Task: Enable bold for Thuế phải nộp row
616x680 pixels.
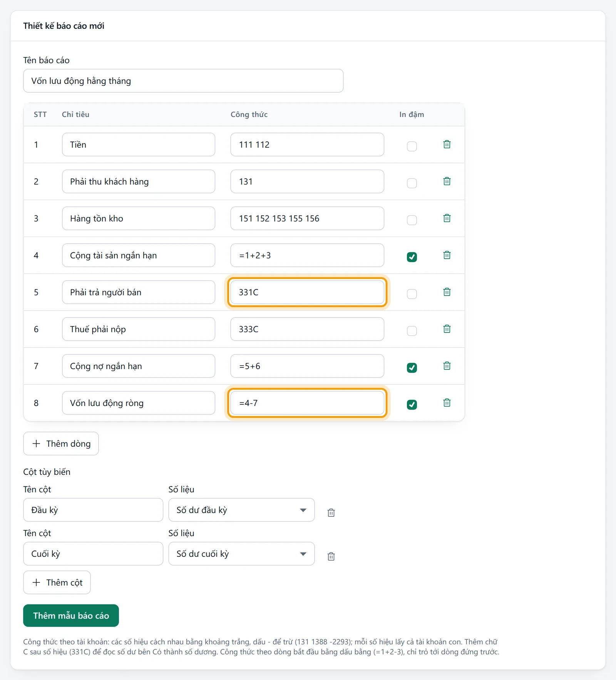Action: (x=412, y=331)
